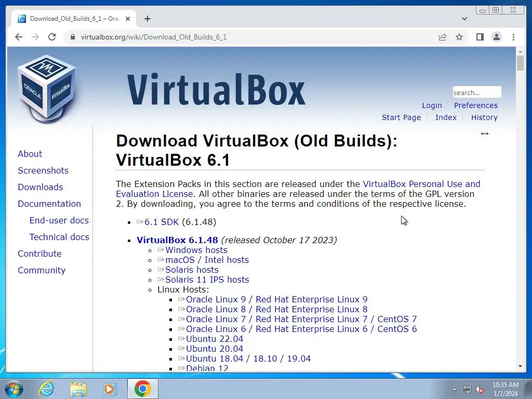Open the side panel icon
532x399 pixels.
(x=480, y=37)
